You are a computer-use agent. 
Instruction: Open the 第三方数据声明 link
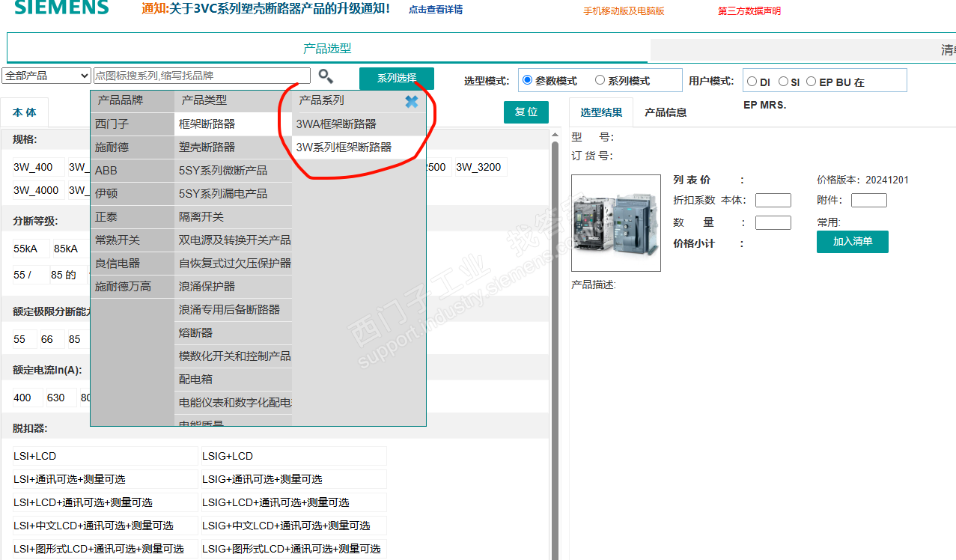tap(749, 10)
